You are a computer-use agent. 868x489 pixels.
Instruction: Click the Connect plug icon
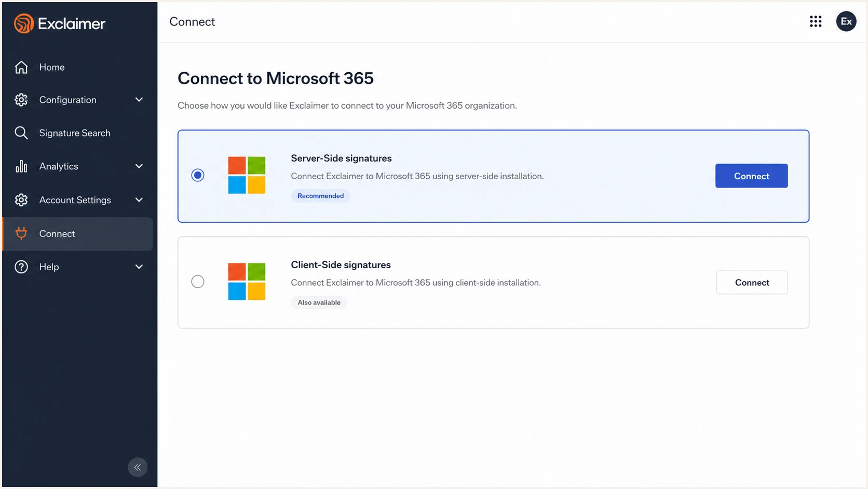[21, 234]
